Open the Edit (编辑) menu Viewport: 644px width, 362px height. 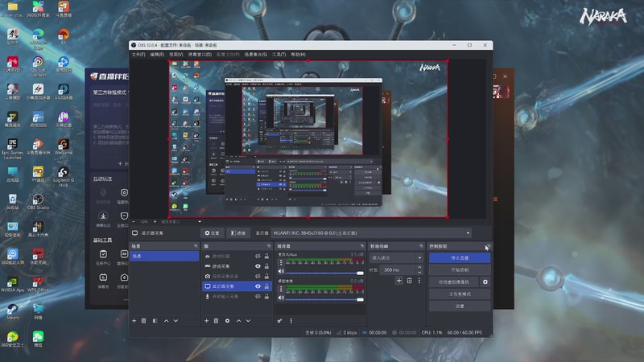[x=157, y=54]
